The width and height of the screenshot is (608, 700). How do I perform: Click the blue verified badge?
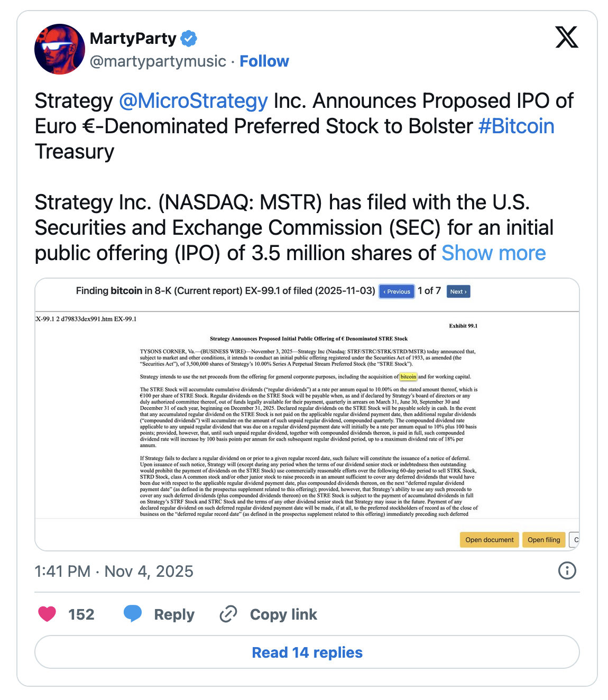tap(189, 39)
